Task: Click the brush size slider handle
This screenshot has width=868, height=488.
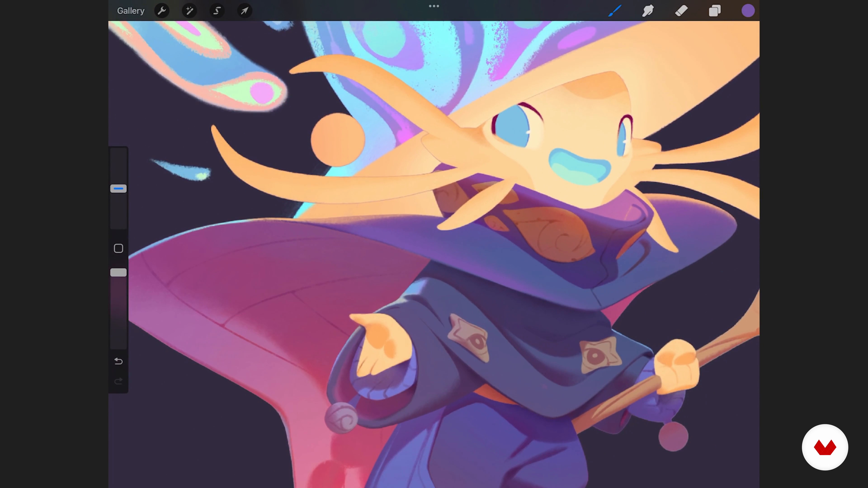Action: [118, 189]
